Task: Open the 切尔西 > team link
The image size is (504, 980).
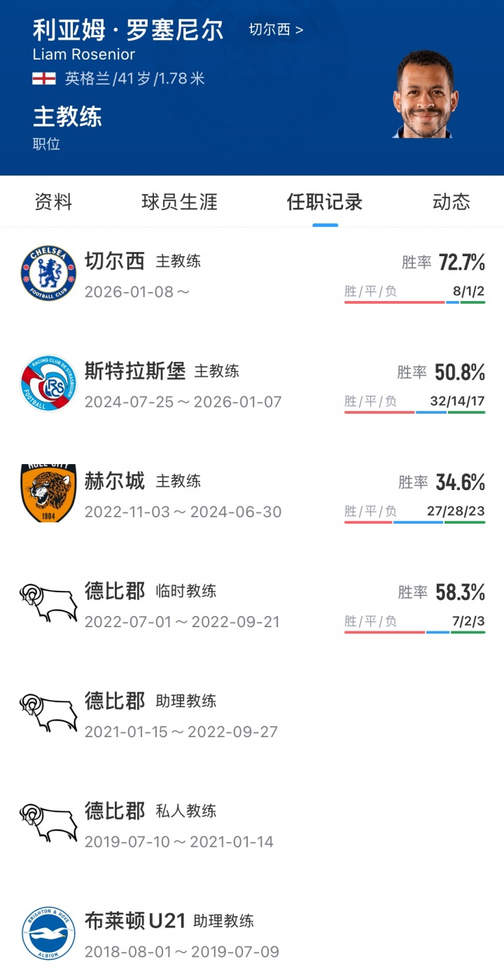Action: click(276, 30)
